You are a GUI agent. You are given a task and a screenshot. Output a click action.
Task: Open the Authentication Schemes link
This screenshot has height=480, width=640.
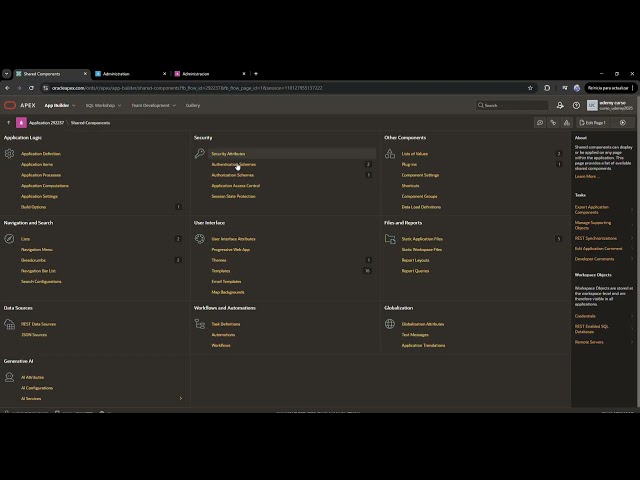[x=233, y=164]
